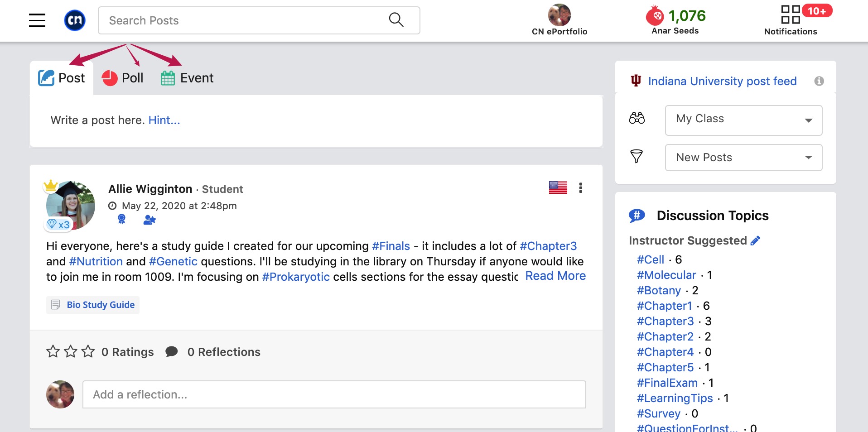Screen dimensions: 868x432
Task: Click the #Nutrition hashtag in post
Action: [96, 261]
